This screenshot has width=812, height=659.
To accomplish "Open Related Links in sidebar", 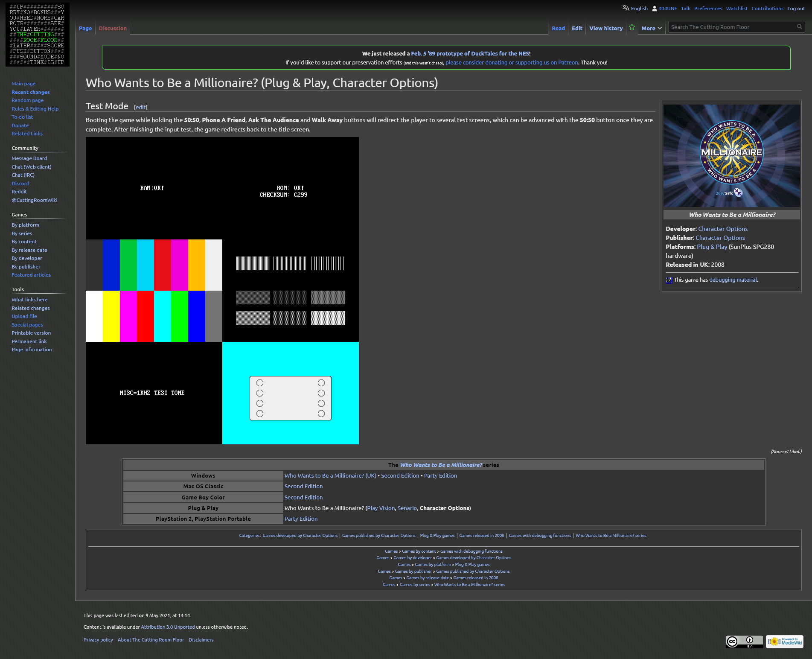I will coord(27,134).
